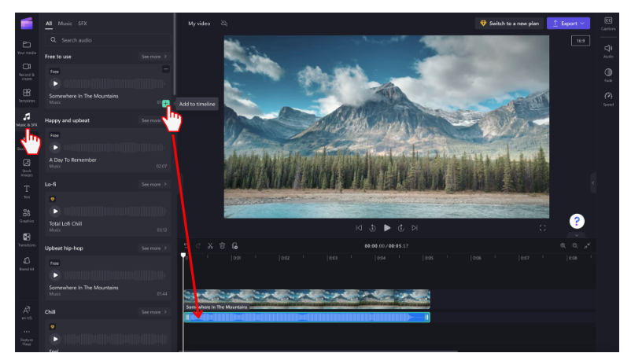Click the timeline playhead handle
This screenshot has width=631, height=364.
coord(183,255)
